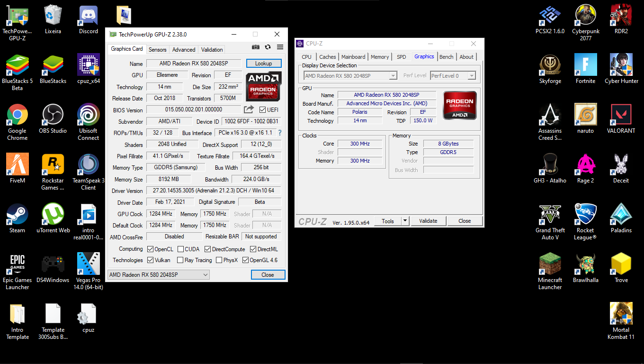Toggle the CUDA checkbox
The image size is (644, 364).
[x=181, y=249]
